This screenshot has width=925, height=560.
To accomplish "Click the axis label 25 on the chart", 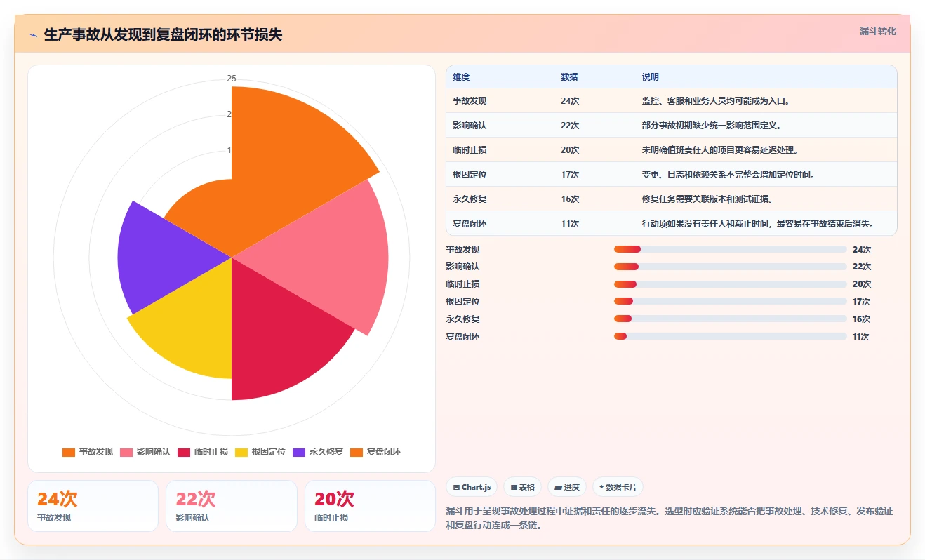I will [232, 79].
